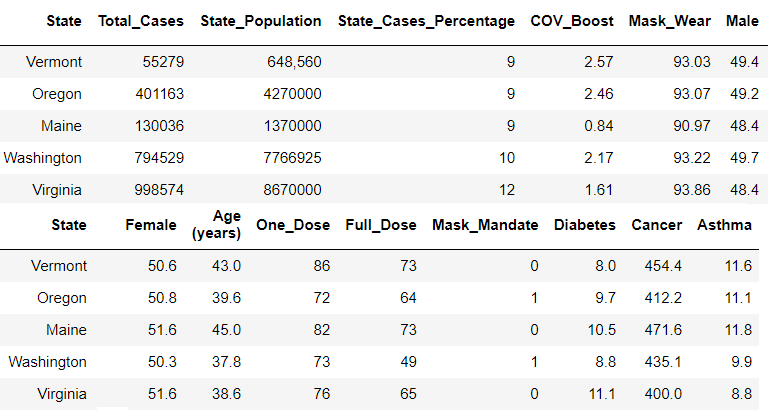
Task: Click the Asthma column header
Action: coord(724,225)
